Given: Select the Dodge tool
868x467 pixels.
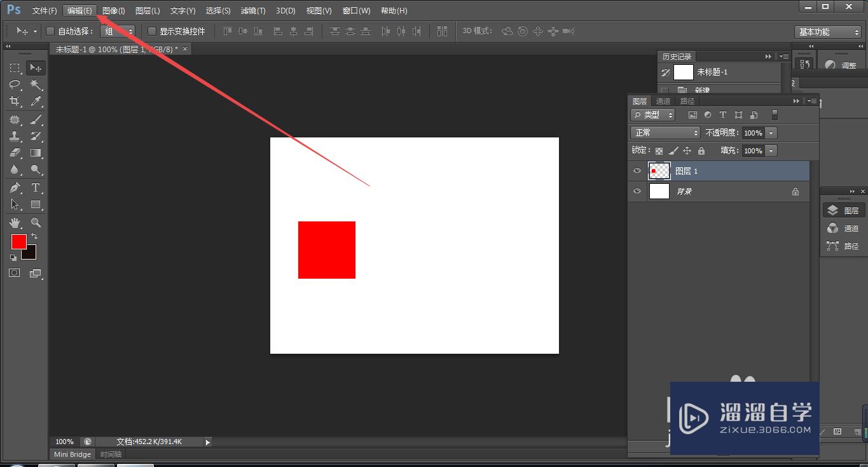Looking at the screenshot, I should (x=36, y=170).
